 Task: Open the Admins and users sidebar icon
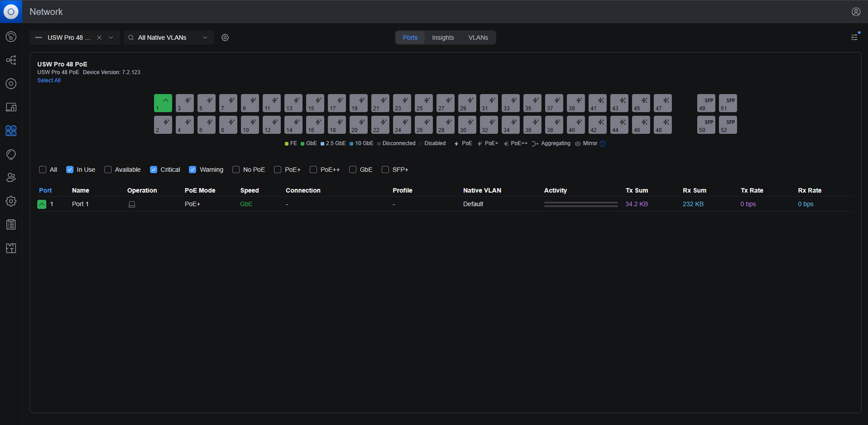point(11,177)
